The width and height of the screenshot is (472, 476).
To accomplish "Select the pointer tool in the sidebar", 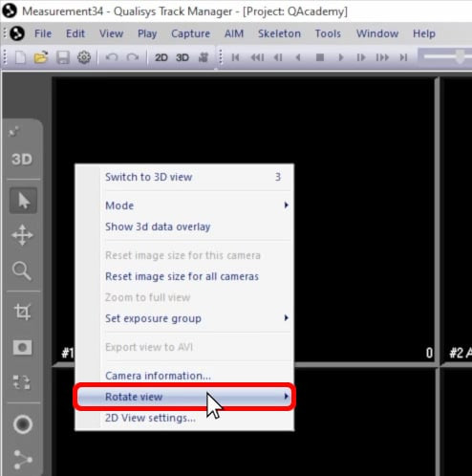I will pos(23,201).
